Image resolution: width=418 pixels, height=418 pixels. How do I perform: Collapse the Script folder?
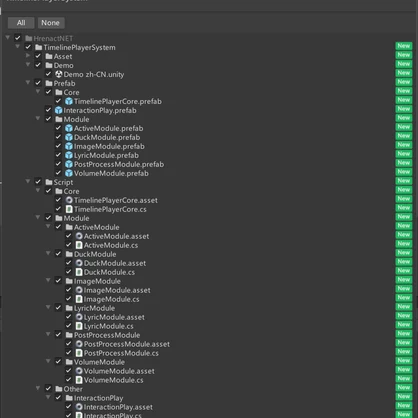click(28, 181)
